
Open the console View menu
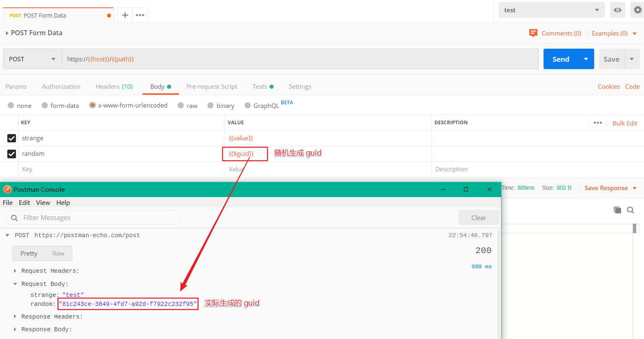click(x=43, y=202)
